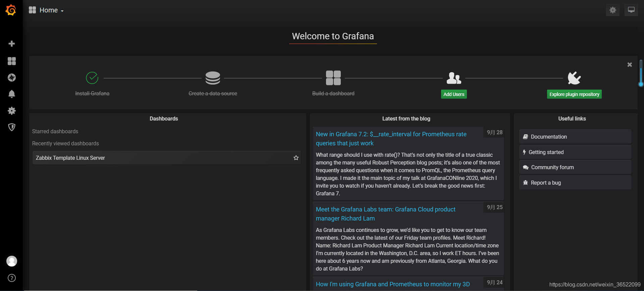Open Zabbix Template Linux Server dashboard
Image resolution: width=644 pixels, height=291 pixels.
(167, 158)
